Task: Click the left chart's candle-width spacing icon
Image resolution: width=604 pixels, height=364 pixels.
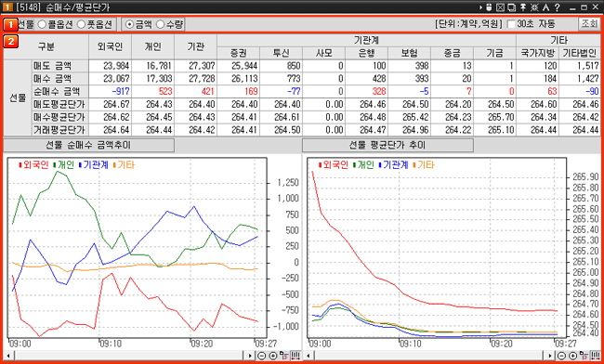Action: tap(295, 356)
